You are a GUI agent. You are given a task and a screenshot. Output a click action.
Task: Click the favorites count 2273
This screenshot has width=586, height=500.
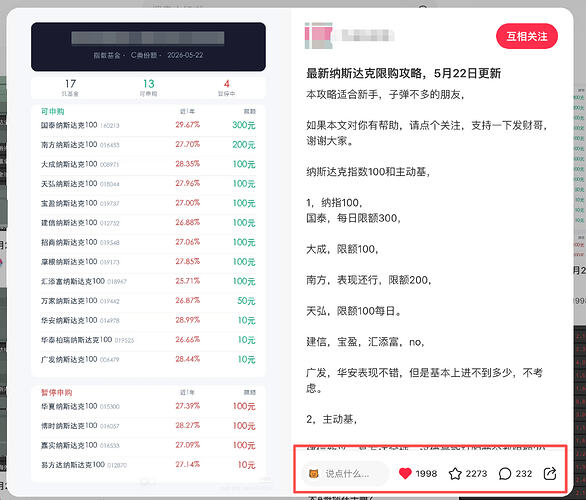pos(476,474)
